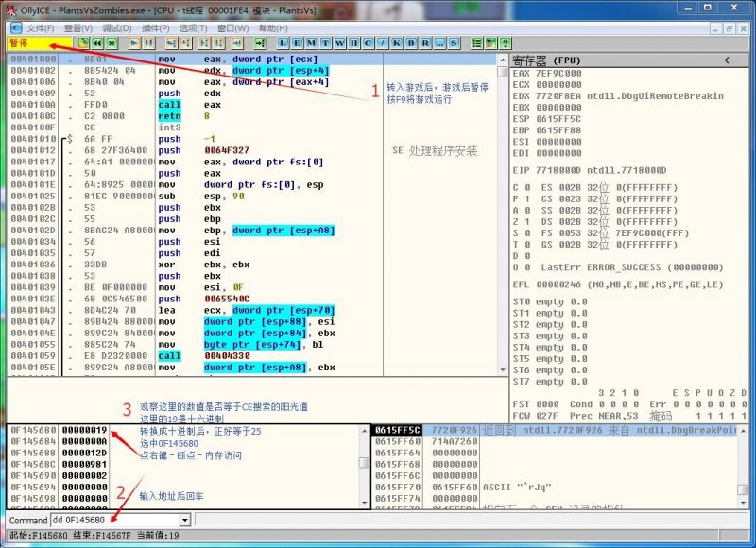The width and height of the screenshot is (756, 548).
Task: Toggle the C flag value
Action: click(x=527, y=187)
